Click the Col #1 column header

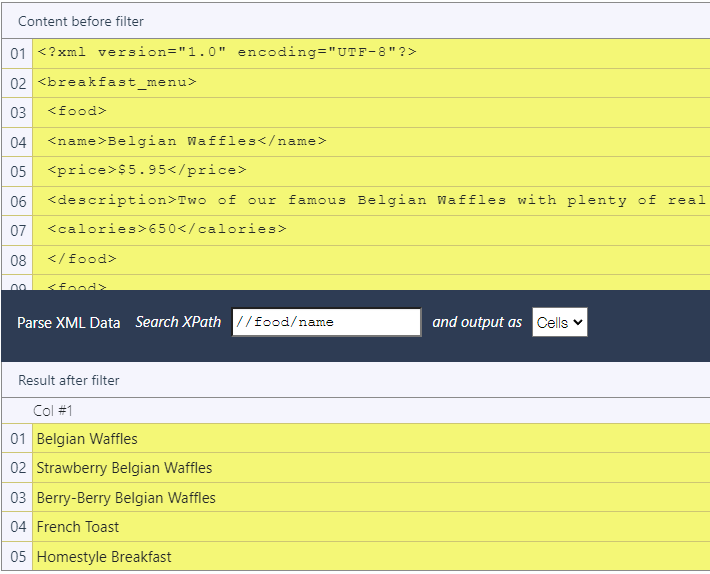click(53, 411)
